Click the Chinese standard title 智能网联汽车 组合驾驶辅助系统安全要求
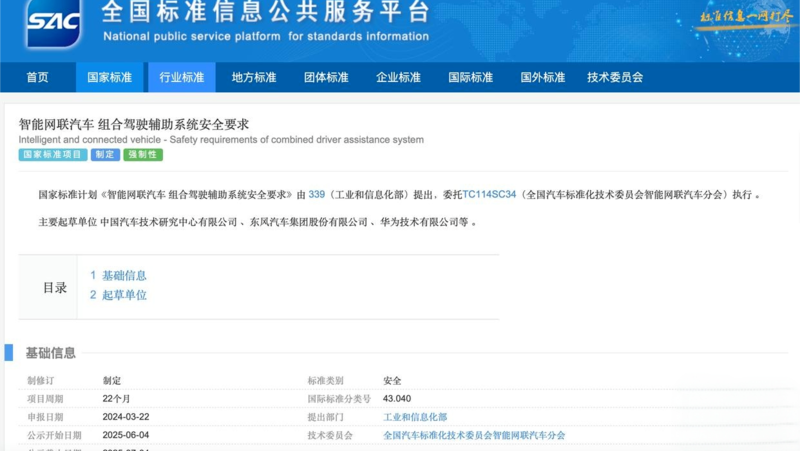This screenshot has width=800, height=451. point(134,124)
